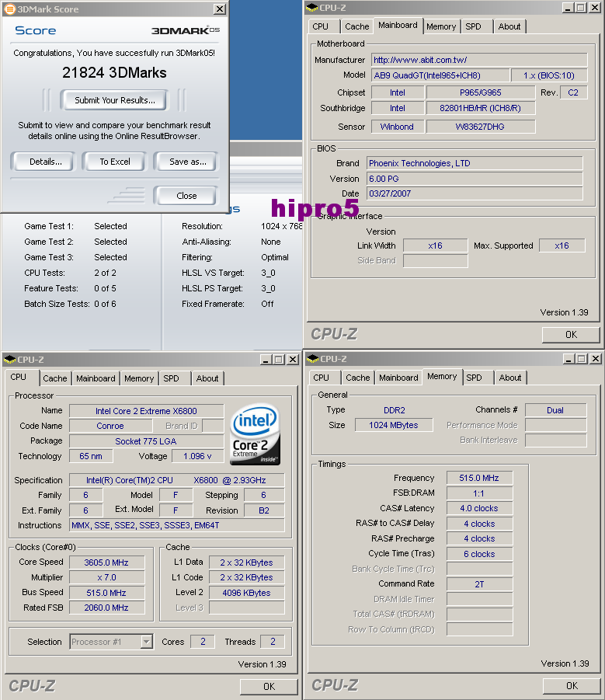
Task: Click the Multiplier x 7.0 field
Action: point(106,577)
